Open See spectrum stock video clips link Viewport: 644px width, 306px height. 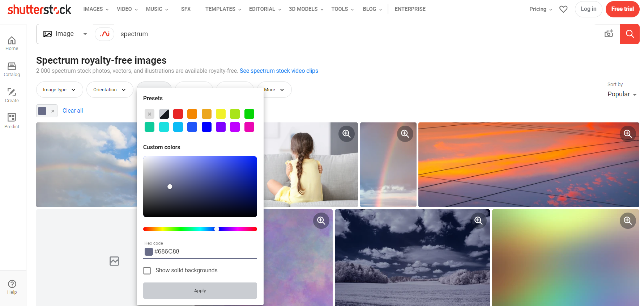[279, 71]
